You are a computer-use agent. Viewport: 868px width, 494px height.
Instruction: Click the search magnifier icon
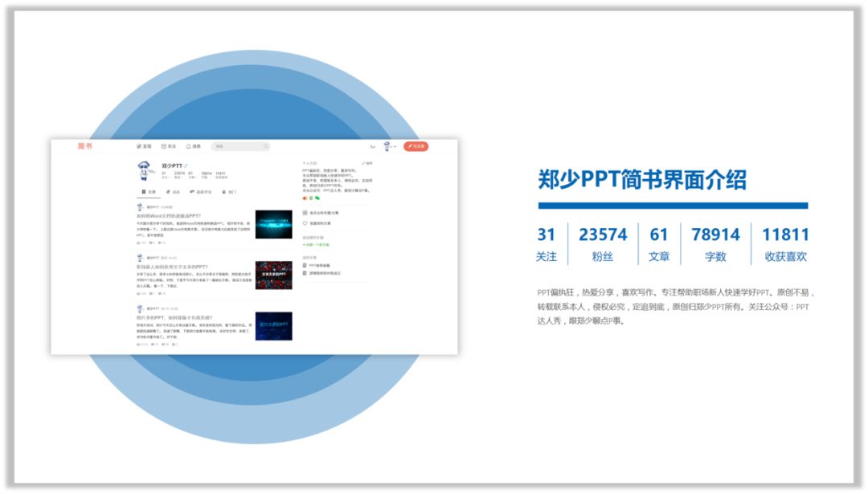click(266, 146)
